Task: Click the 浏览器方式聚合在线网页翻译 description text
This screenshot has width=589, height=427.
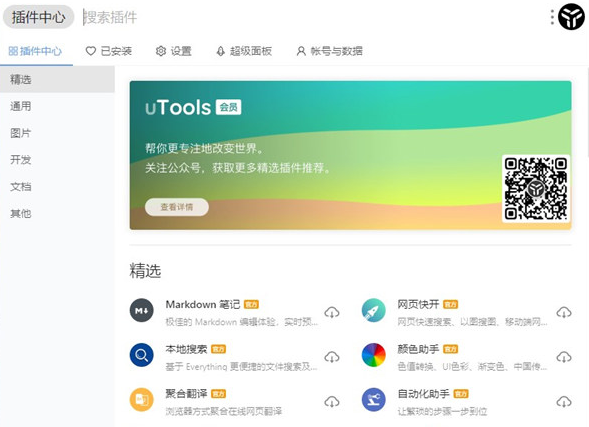Action: tap(224, 411)
